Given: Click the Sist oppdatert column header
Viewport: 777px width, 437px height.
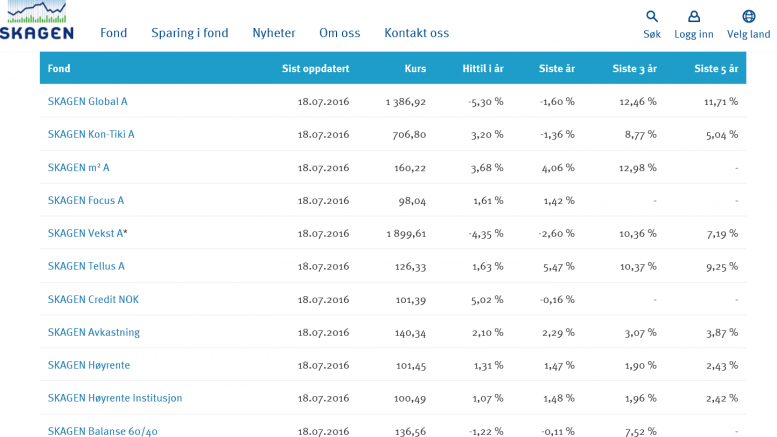Looking at the screenshot, I should click(316, 68).
